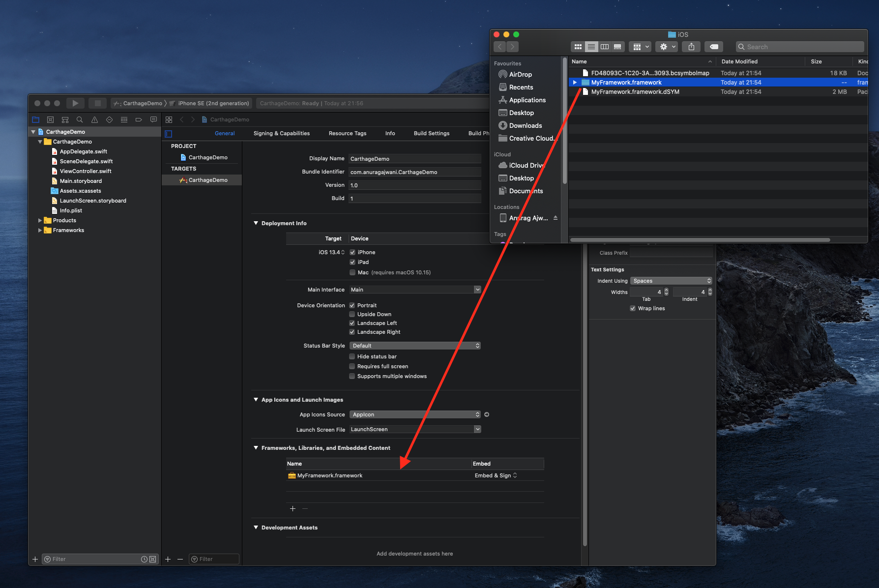Open the Debug navigator icon
This screenshot has height=588, width=879.
124,119
